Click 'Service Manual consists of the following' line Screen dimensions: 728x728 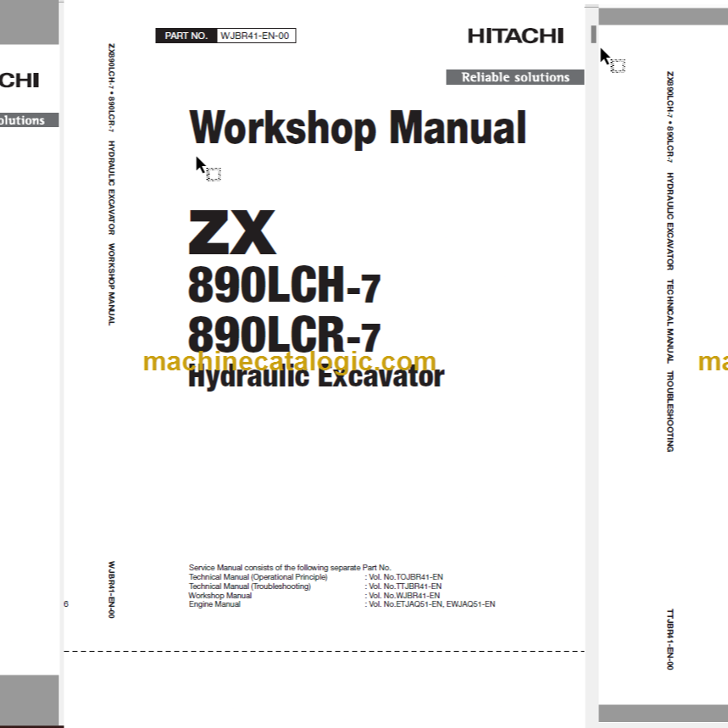(290, 567)
